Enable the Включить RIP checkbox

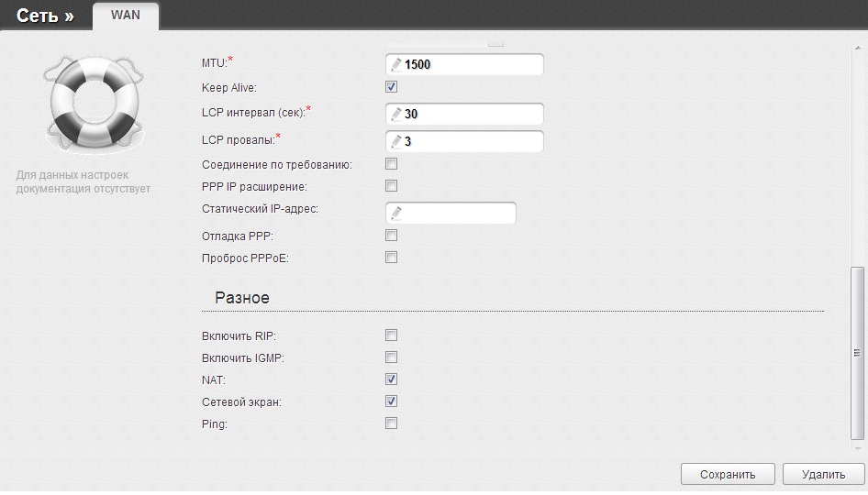(391, 335)
